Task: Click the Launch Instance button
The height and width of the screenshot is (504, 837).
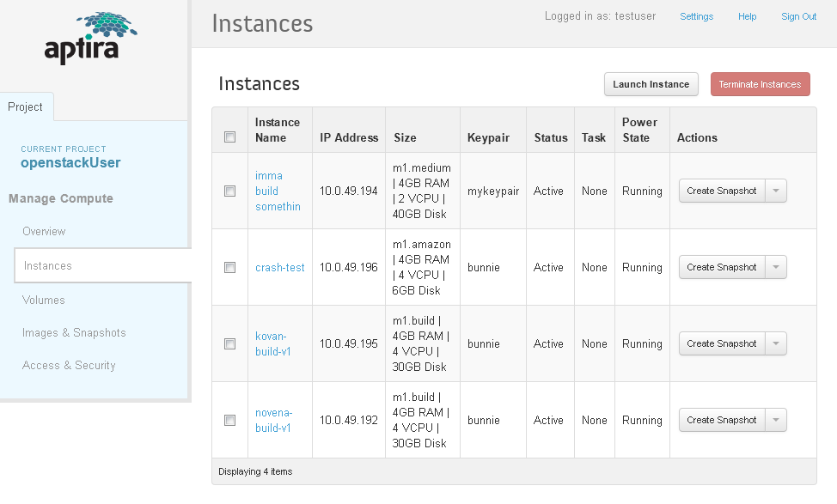Action: coord(651,84)
